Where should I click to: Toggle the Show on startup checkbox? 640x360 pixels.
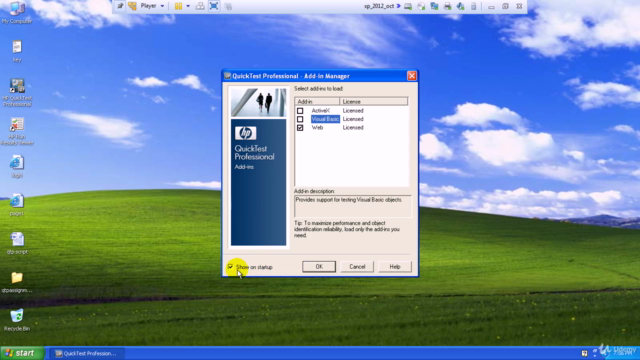coord(231,267)
